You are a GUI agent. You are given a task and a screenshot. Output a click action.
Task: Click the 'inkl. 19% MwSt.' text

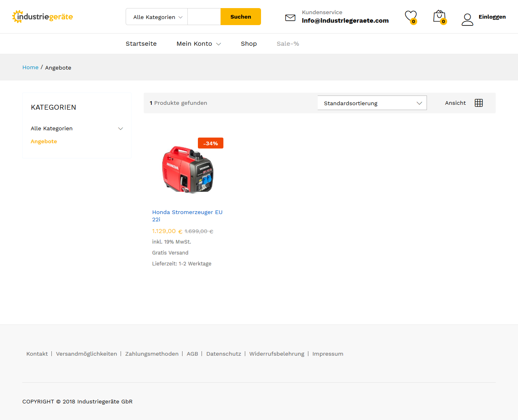point(172,242)
